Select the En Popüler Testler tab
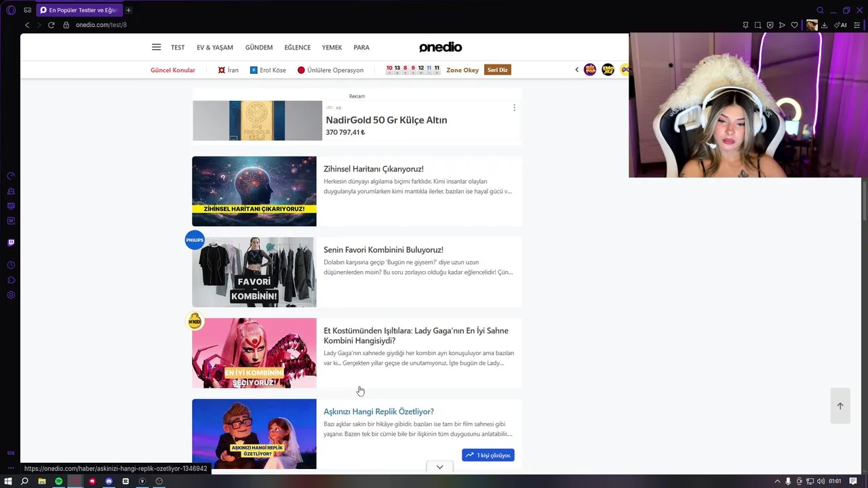 click(x=79, y=10)
